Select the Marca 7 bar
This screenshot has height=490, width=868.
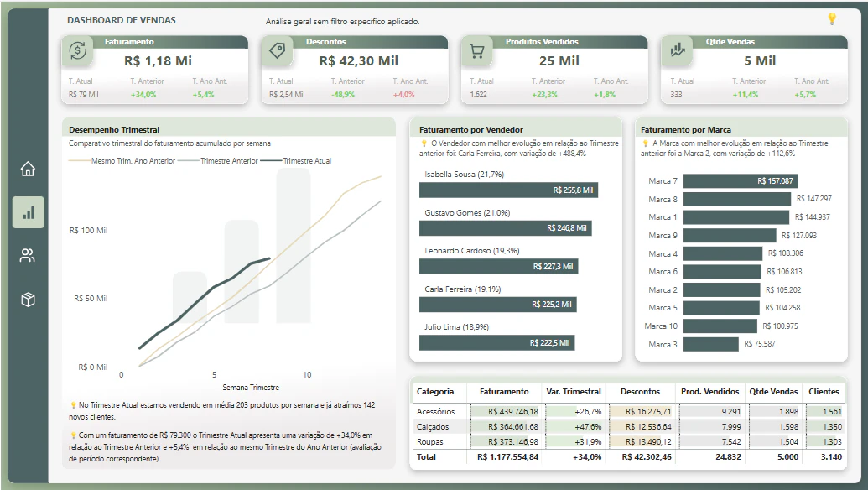(x=741, y=181)
